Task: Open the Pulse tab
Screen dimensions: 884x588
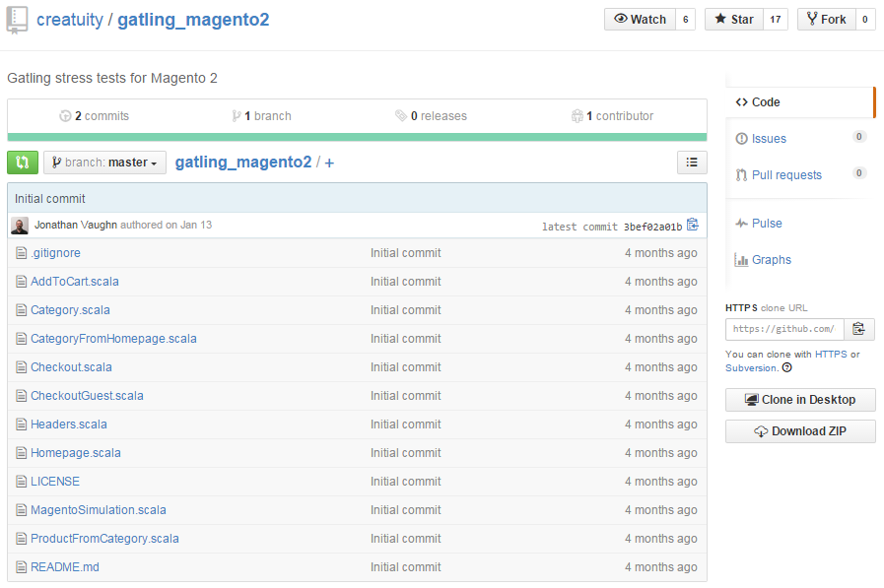Action: [759, 223]
